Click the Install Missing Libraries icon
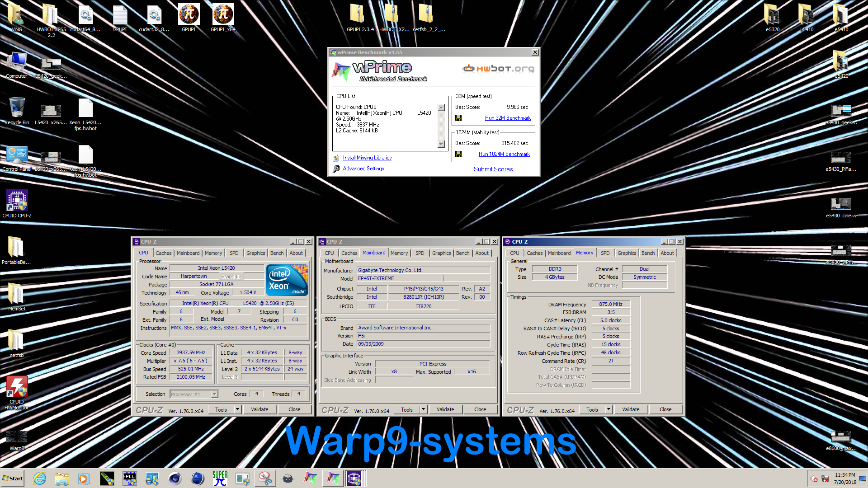868x488 pixels. [x=336, y=158]
